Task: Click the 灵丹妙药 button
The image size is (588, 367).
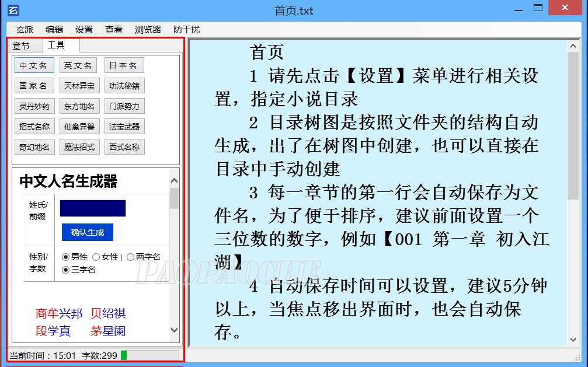Action: pos(34,106)
